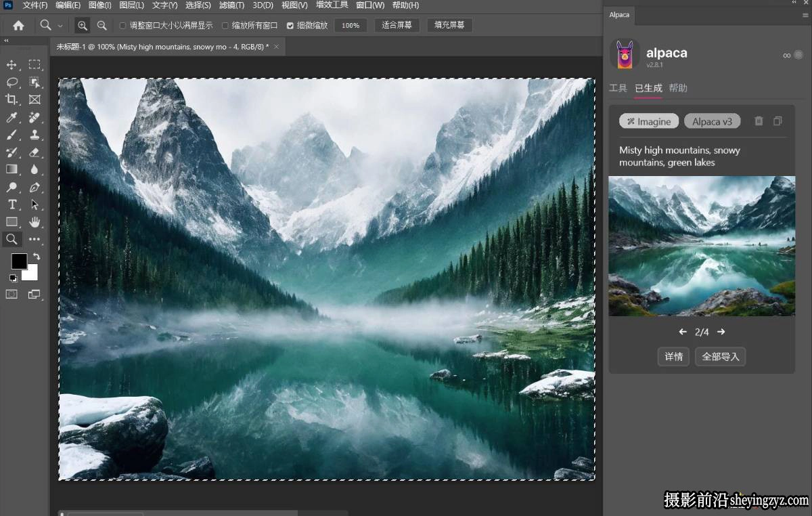This screenshot has height=516, width=812.
Task: Open the 窗口(W) menu
Action: 369,5
